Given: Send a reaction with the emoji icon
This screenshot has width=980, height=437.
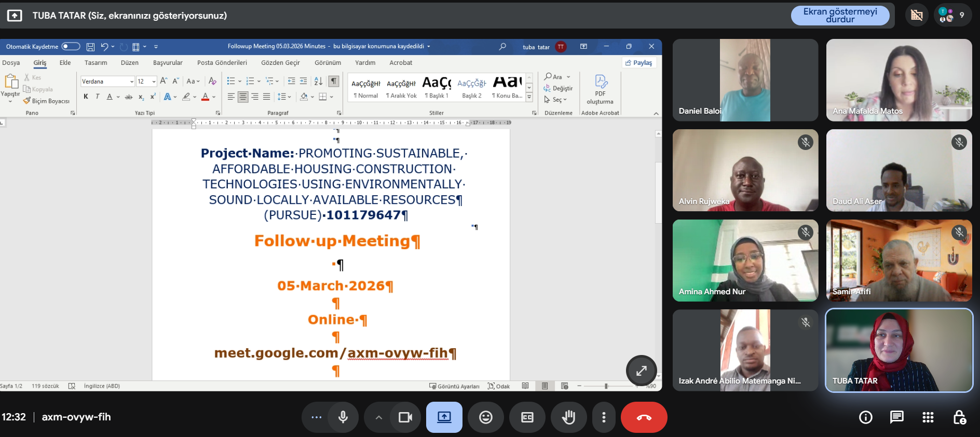Looking at the screenshot, I should (x=486, y=417).
